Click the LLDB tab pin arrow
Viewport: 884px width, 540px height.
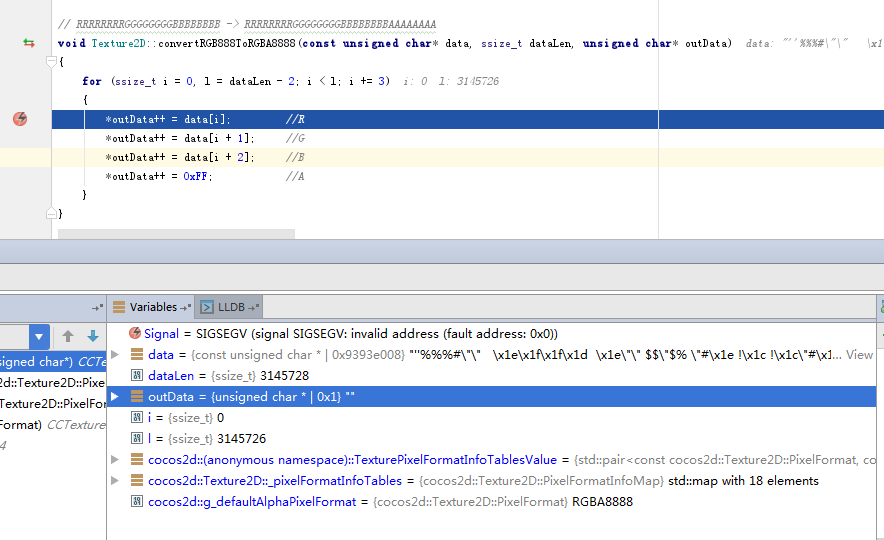pos(253,307)
